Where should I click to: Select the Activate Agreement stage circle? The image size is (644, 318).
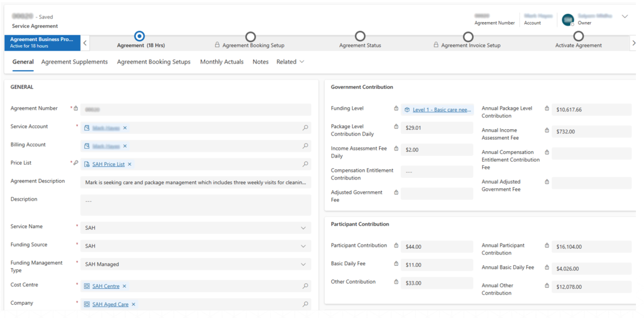578,36
